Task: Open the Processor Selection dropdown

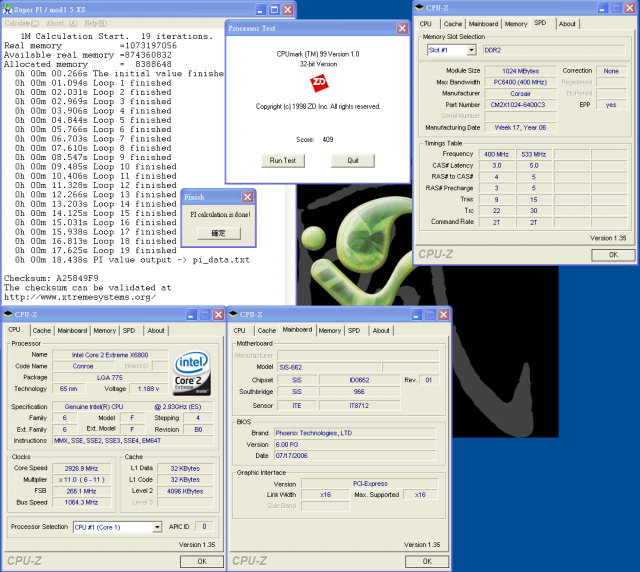Action: point(157,527)
